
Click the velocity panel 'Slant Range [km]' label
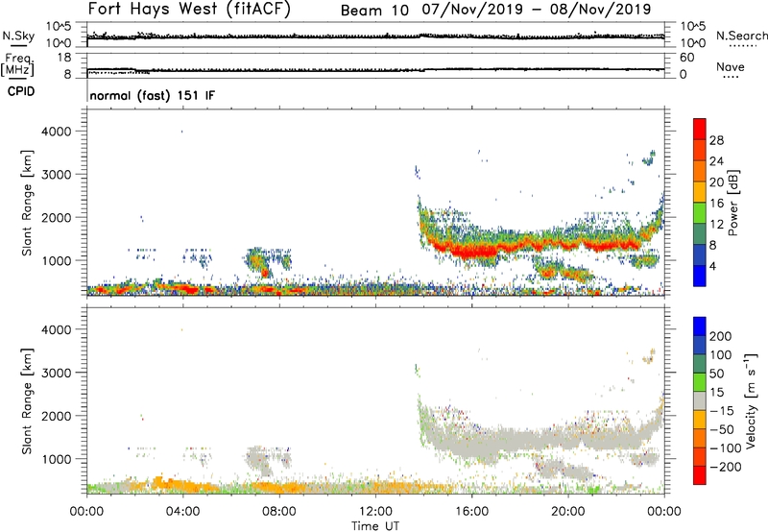pos(27,401)
